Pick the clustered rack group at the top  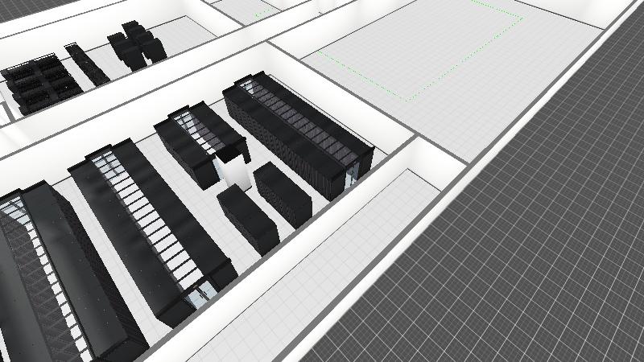[x=137, y=43]
